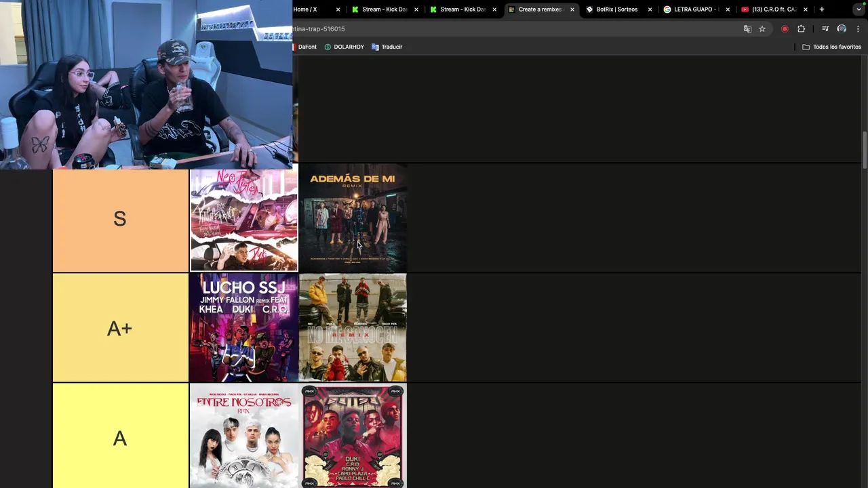Viewport: 868px width, 488px height.
Task: Select the No Me Conocen Remix cover
Action: coord(353,328)
